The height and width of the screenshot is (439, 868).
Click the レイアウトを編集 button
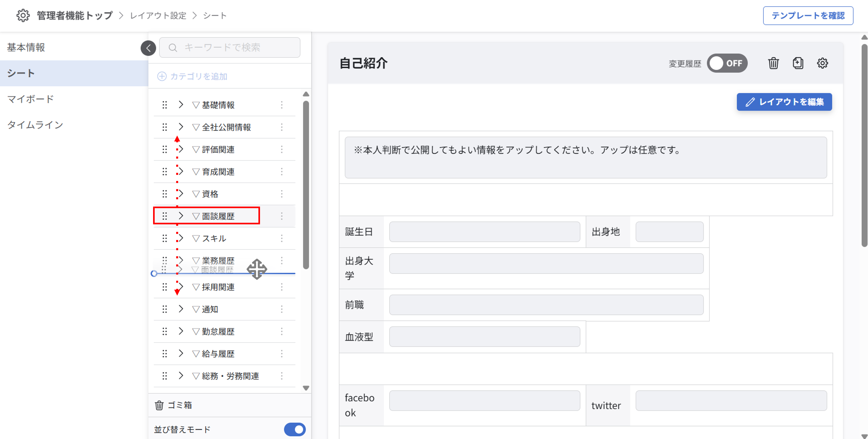[x=784, y=102]
